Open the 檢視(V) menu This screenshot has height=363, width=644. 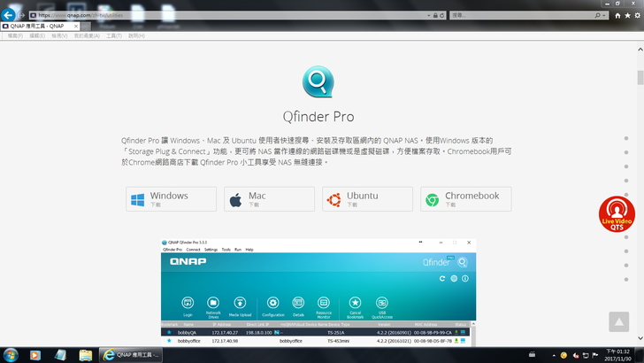[x=59, y=35]
